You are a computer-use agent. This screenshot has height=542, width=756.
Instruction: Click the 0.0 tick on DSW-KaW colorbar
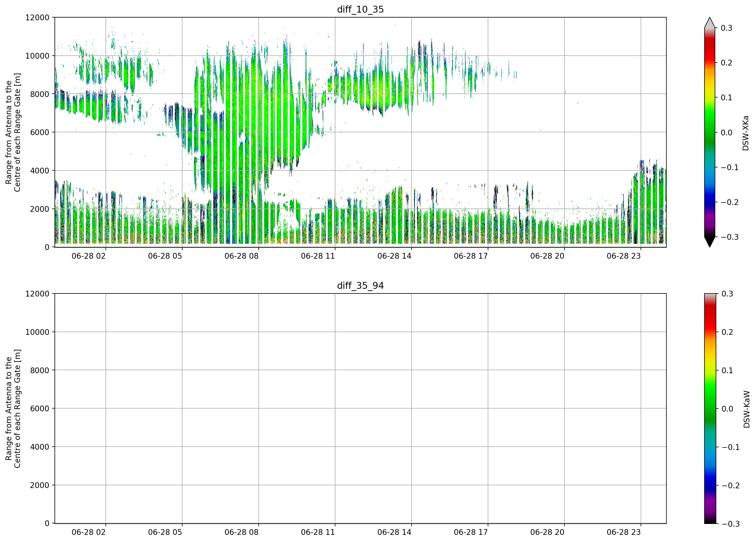click(x=727, y=409)
